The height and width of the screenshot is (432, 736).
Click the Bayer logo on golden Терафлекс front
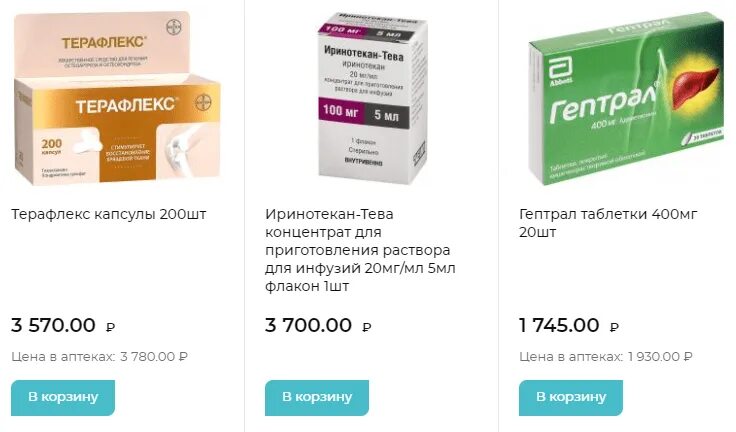tap(203, 102)
